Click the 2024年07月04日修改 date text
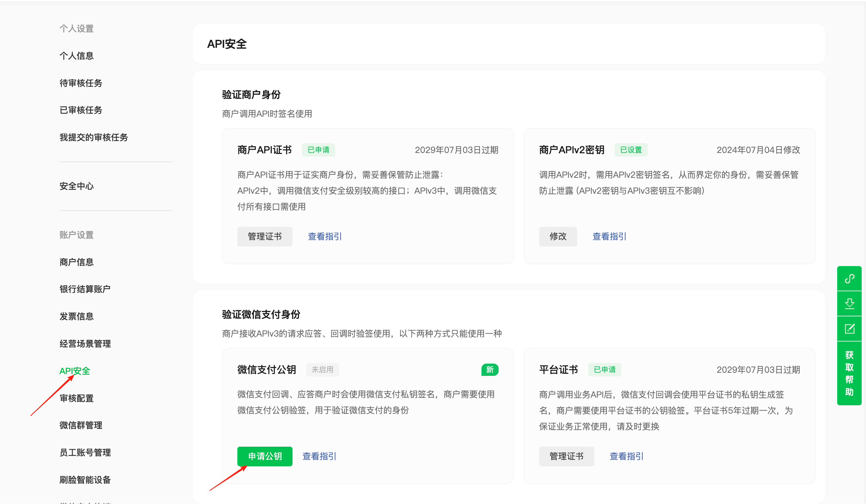Screen dimensions: 866x504 (758, 150)
